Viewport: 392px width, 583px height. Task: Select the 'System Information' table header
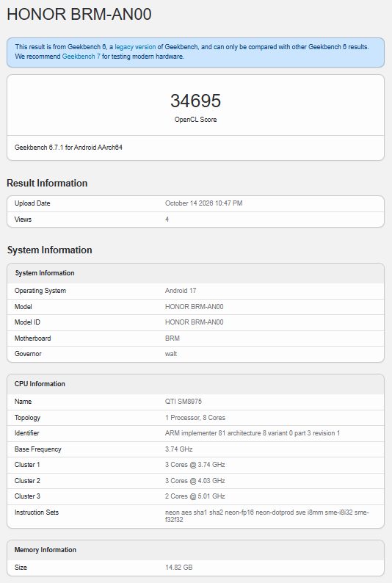click(45, 273)
